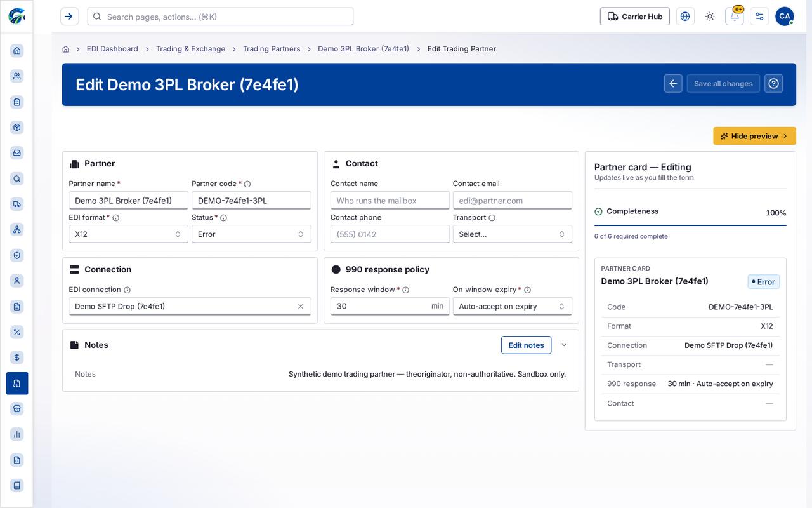Click the search pages and actions box
Image resolution: width=812 pixels, height=508 pixels.
[220, 17]
